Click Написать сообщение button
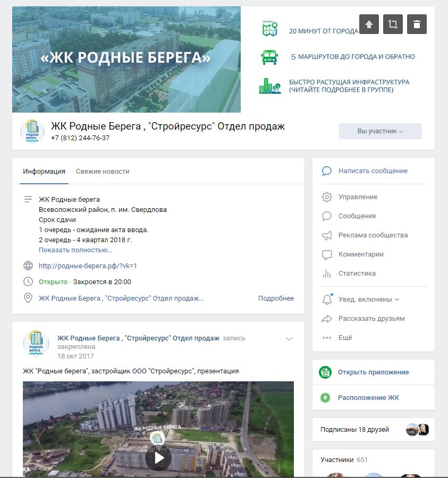Screen dimensions: 448x478 [x=373, y=171]
